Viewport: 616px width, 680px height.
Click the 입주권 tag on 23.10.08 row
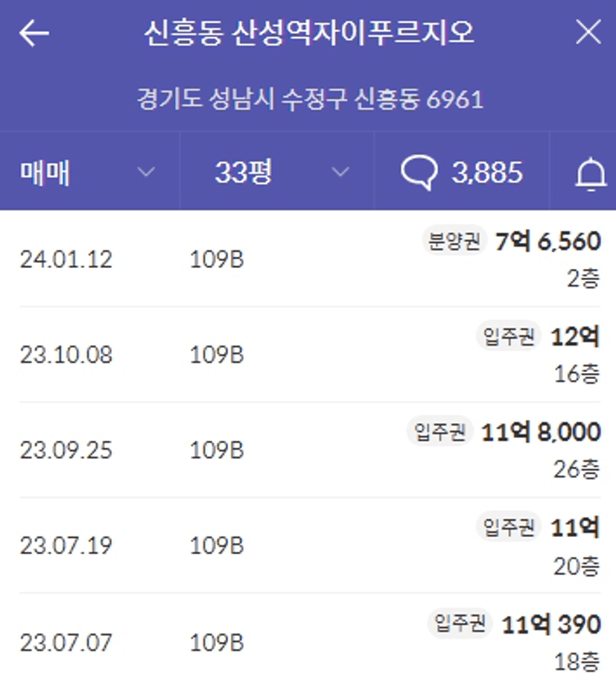[509, 336]
